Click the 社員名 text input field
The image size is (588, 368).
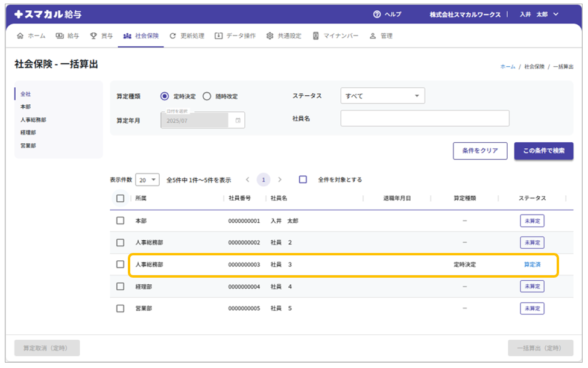click(425, 119)
